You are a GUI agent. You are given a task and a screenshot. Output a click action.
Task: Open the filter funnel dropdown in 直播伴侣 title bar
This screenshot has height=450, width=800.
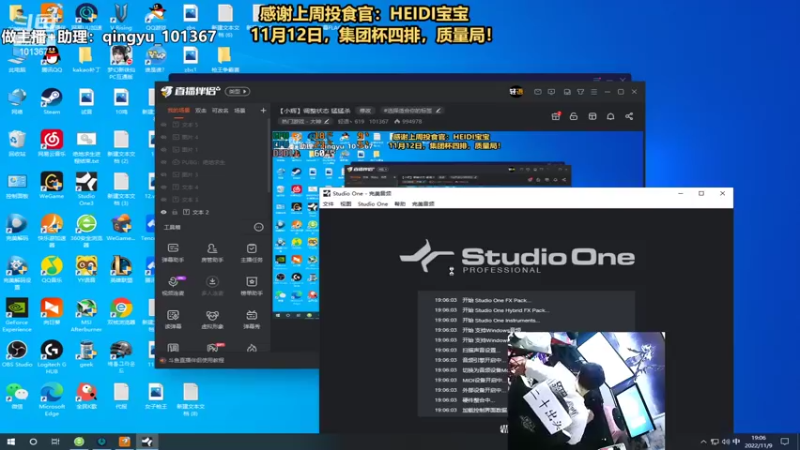click(581, 92)
